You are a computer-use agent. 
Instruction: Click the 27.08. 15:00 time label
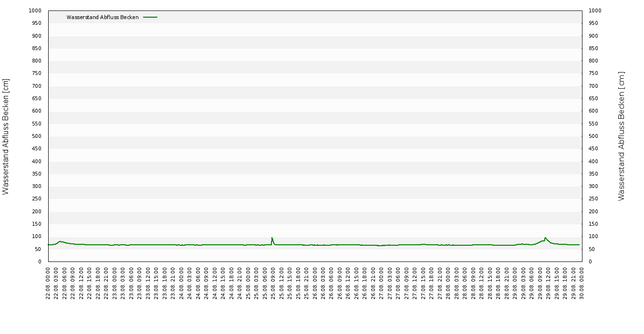click(x=424, y=283)
